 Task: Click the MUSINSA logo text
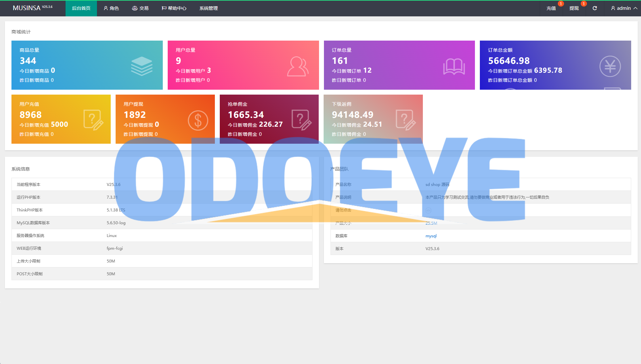coord(27,8)
